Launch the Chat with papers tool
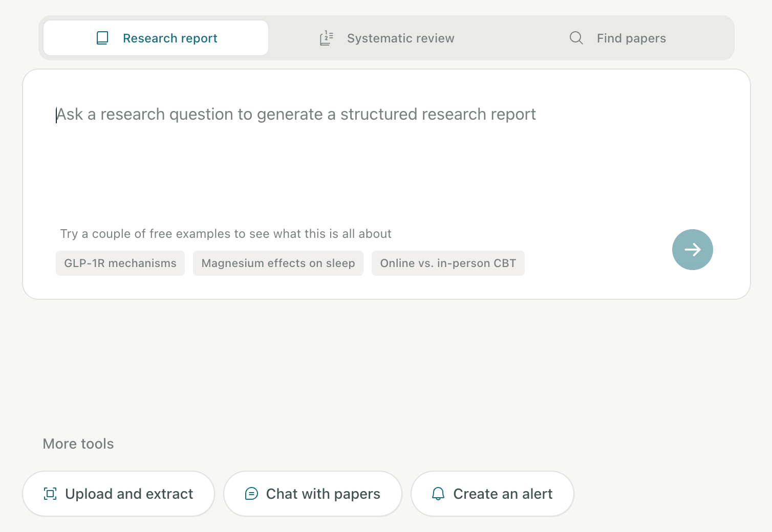772x532 pixels. (313, 494)
